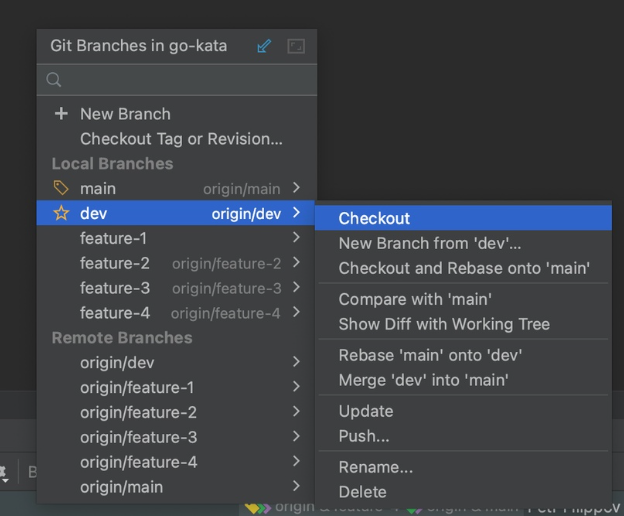This screenshot has height=516, width=624.
Task: Click the plus icon beside New Branch
Action: coord(61,114)
